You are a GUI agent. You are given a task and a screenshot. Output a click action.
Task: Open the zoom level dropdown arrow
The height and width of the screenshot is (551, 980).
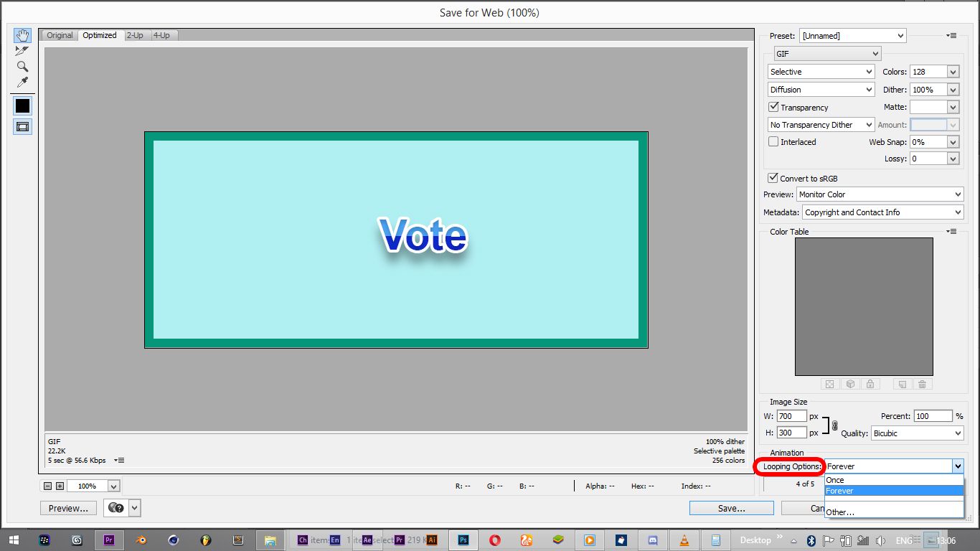click(x=113, y=486)
